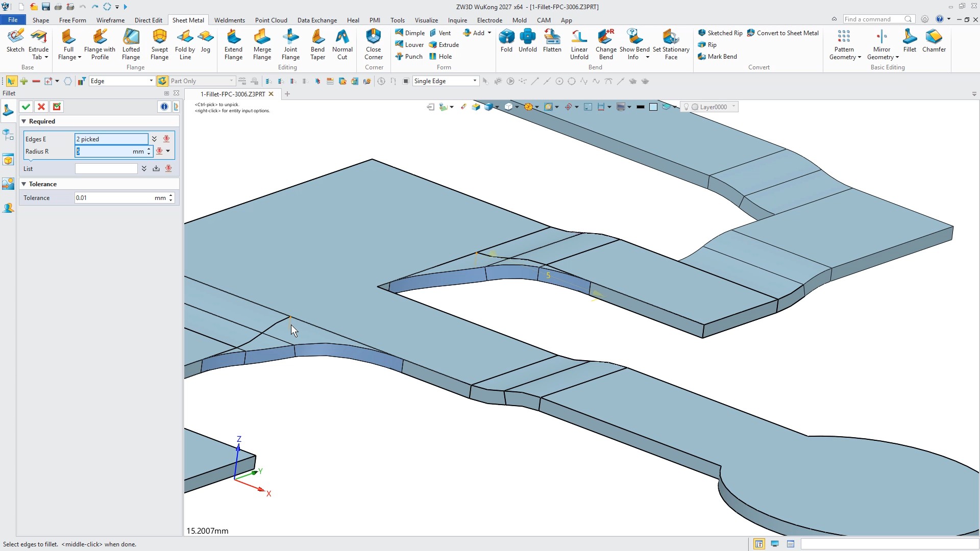Launch the Close Corner tool
This screenshot has height=551, width=980.
click(x=374, y=44)
